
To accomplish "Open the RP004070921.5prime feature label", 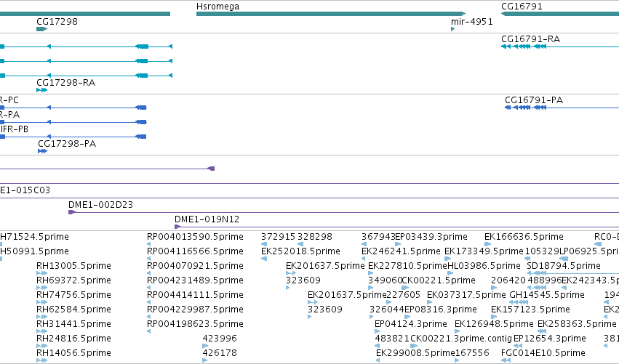I will click(195, 266).
